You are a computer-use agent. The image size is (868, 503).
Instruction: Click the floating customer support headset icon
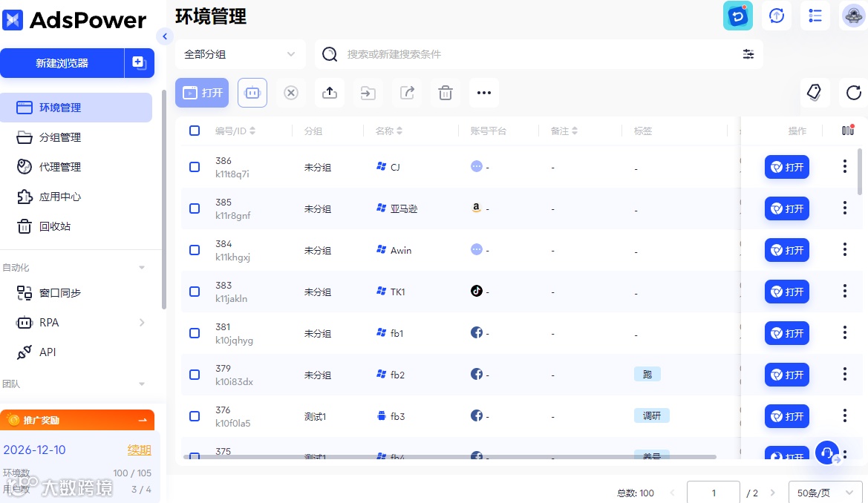827,453
